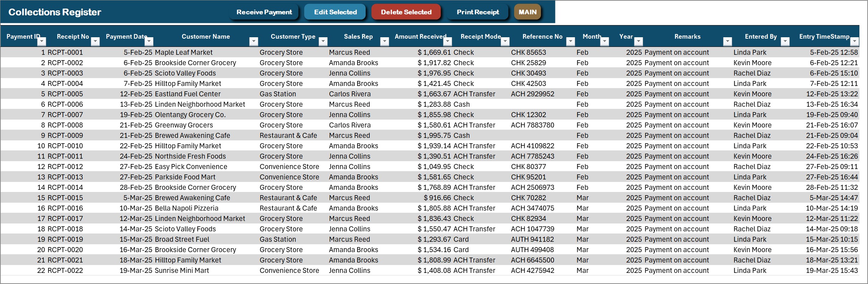The image size is (868, 284).
Task: Expand the Entry TimeStamp filter dropdown
Action: [x=854, y=42]
